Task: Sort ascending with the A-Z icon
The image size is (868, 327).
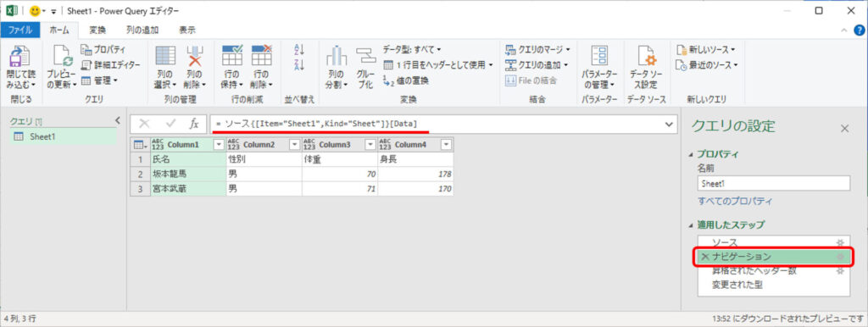Action: coord(299,50)
